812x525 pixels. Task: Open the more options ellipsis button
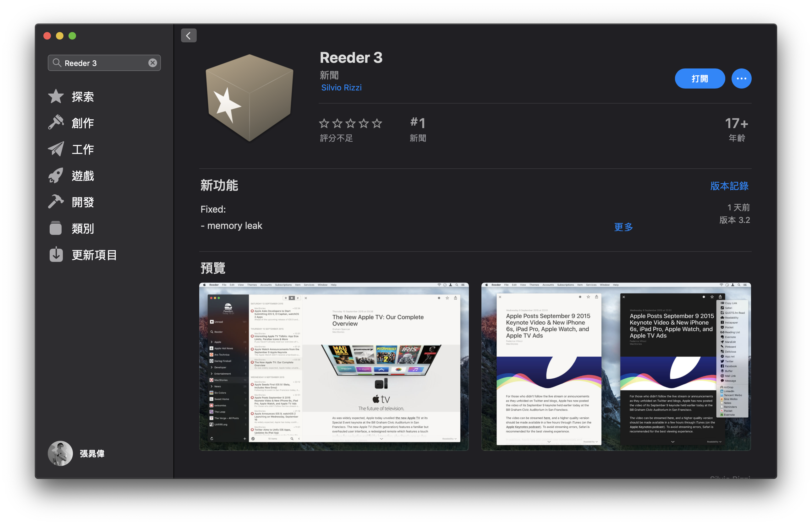click(x=741, y=78)
